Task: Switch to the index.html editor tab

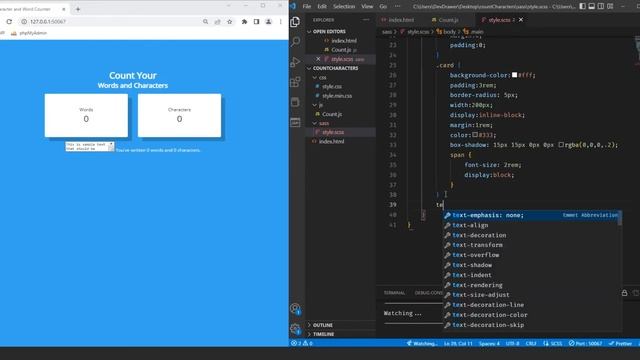Action: click(x=398, y=20)
